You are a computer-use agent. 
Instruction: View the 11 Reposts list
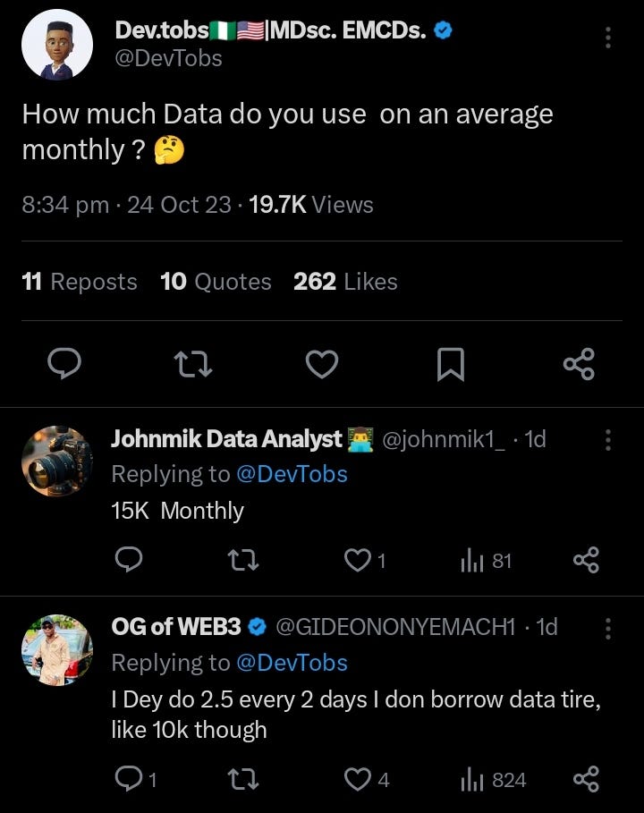80,282
